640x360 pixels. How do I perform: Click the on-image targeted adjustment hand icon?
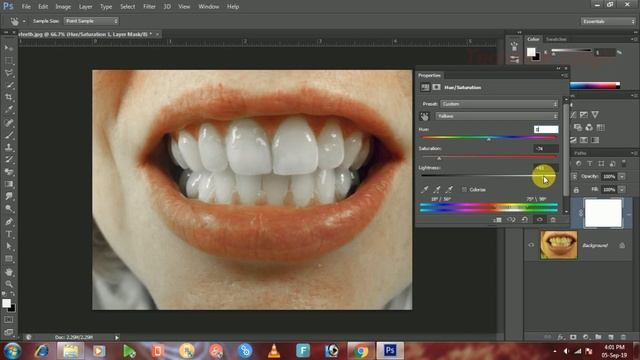pyautogui.click(x=424, y=116)
